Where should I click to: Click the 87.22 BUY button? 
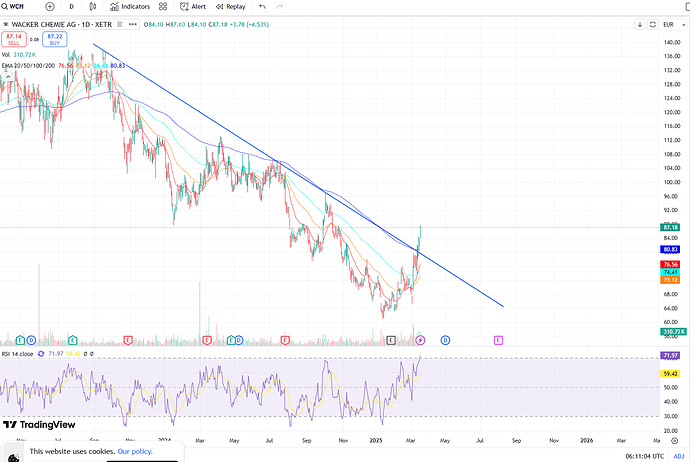click(55, 39)
